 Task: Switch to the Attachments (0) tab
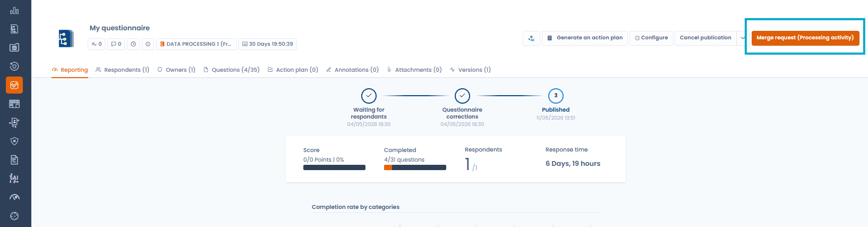(x=414, y=70)
